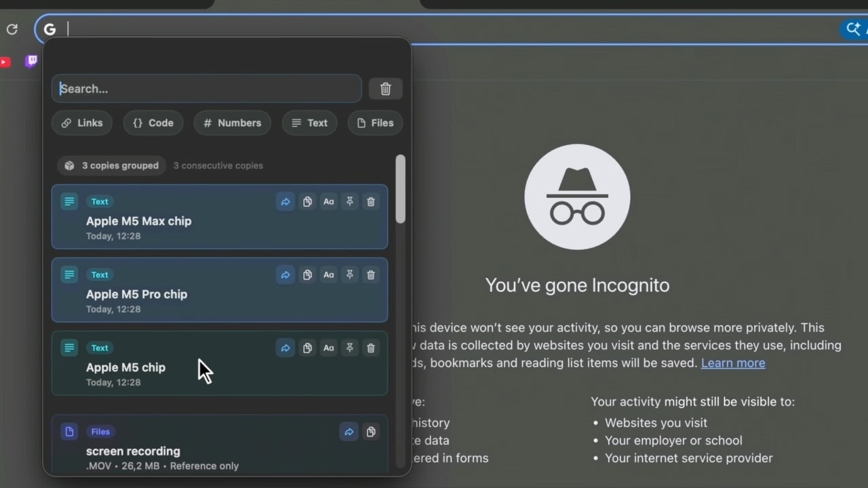Filter clipboard history by Code
This screenshot has width=868, height=488.
click(x=153, y=123)
